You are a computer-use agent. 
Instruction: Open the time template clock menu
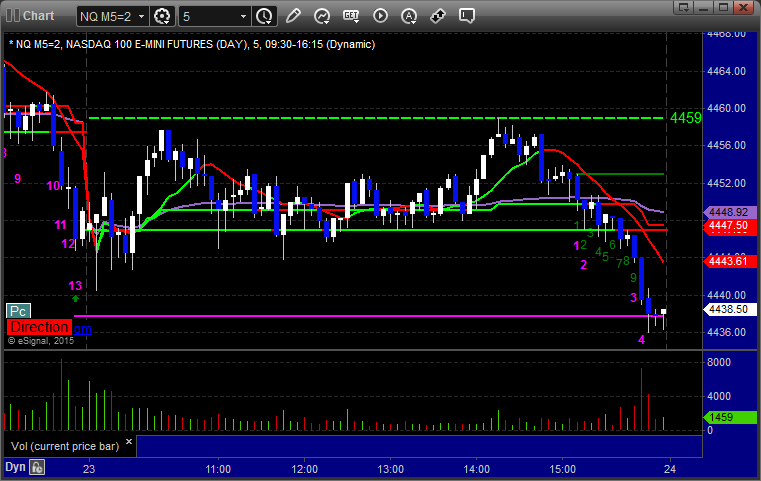(265, 17)
